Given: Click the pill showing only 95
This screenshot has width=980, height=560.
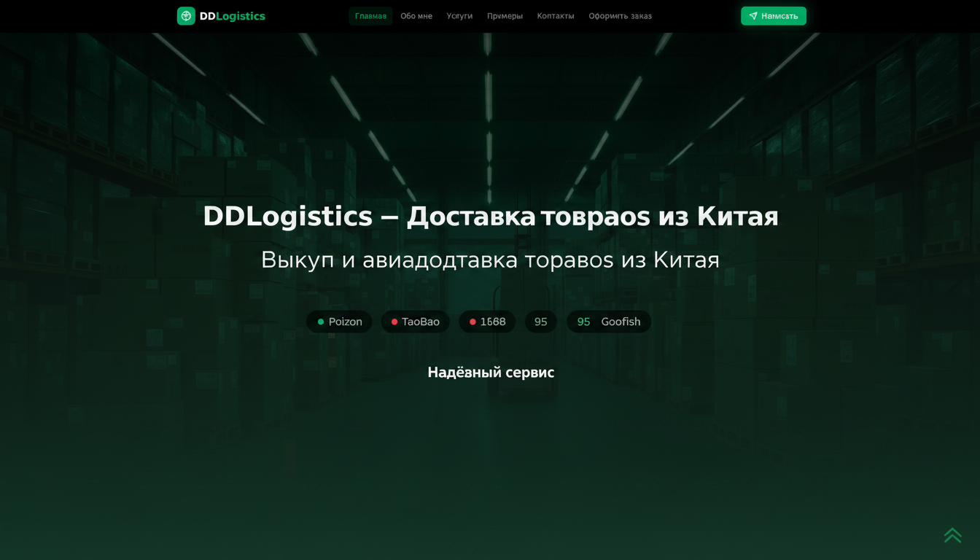Looking at the screenshot, I should click(x=541, y=322).
